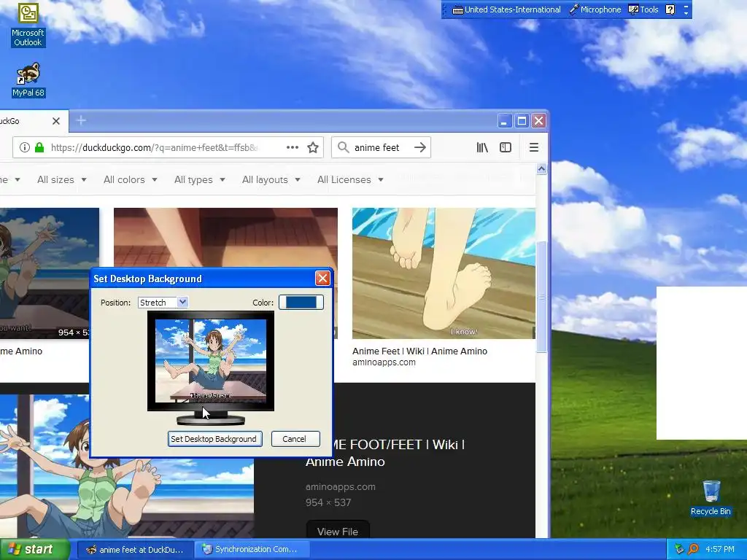Viewport: 747px width, 560px height.
Task: Open the Recycle Bin on the desktop
Action: pyautogui.click(x=711, y=498)
